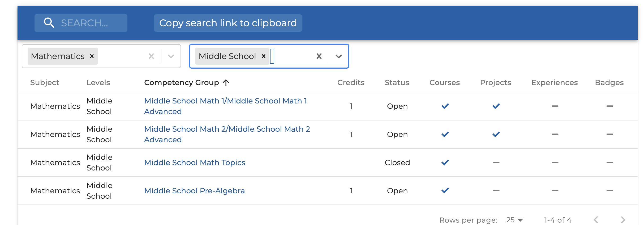Click the search magnifier icon

[x=49, y=23]
